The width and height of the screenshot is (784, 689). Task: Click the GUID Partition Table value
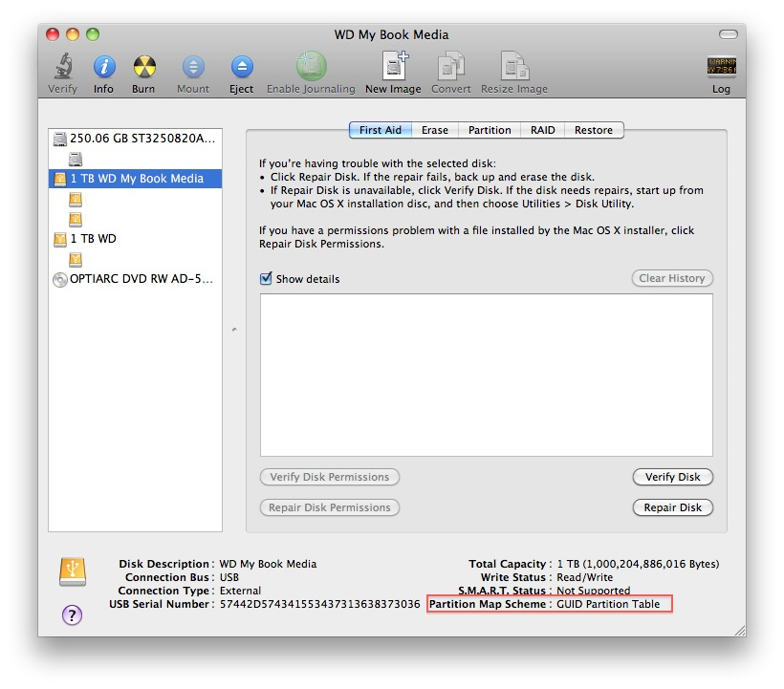608,604
